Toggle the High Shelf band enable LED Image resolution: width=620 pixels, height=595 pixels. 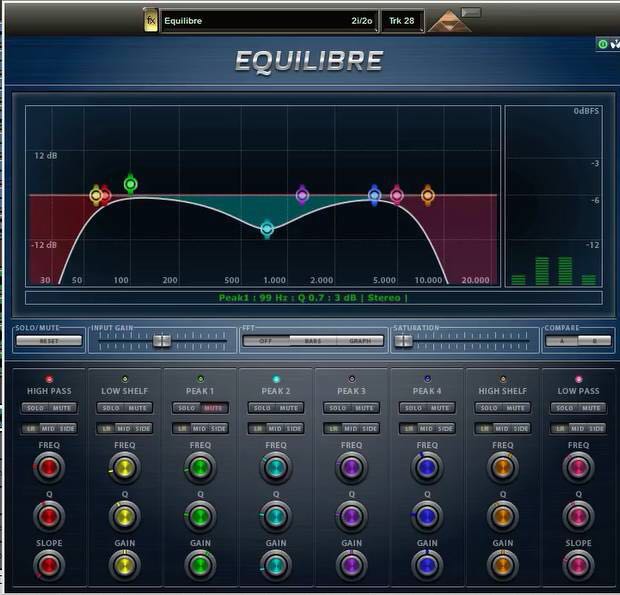(503, 379)
